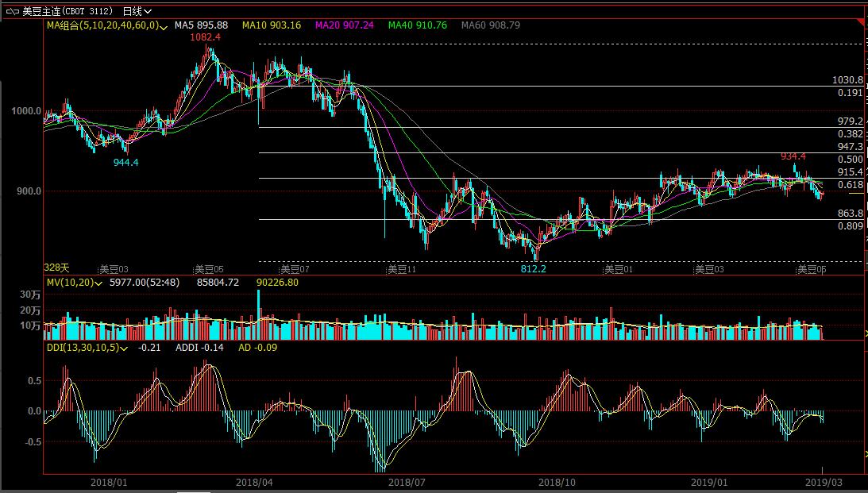
Task: Click the ADDI -0.14 indicator value
Action: (199, 348)
